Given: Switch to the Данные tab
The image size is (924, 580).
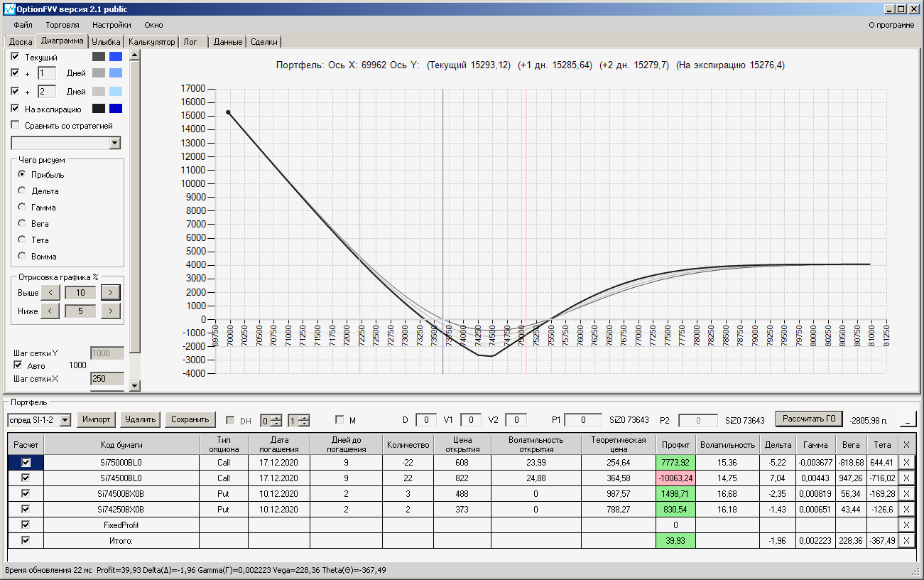Looking at the screenshot, I should pyautogui.click(x=228, y=42).
